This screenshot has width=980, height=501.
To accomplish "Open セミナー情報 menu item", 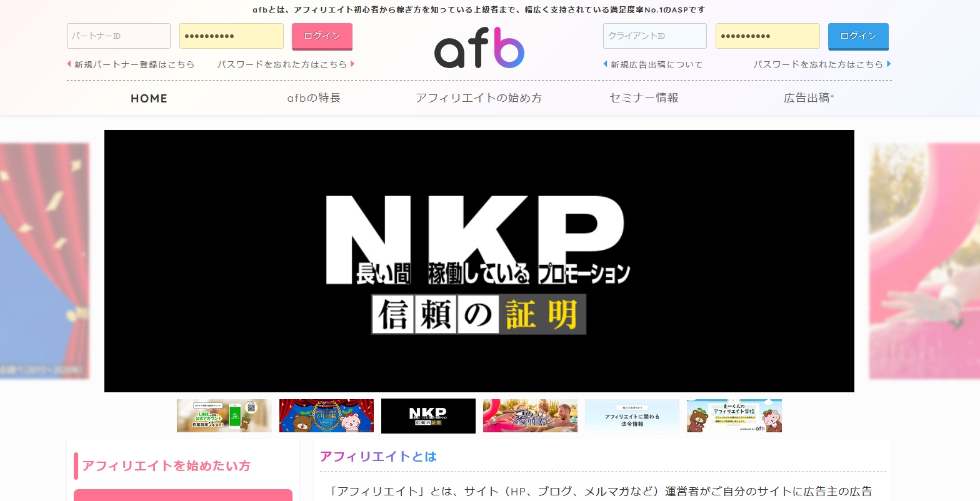I will tap(644, 98).
